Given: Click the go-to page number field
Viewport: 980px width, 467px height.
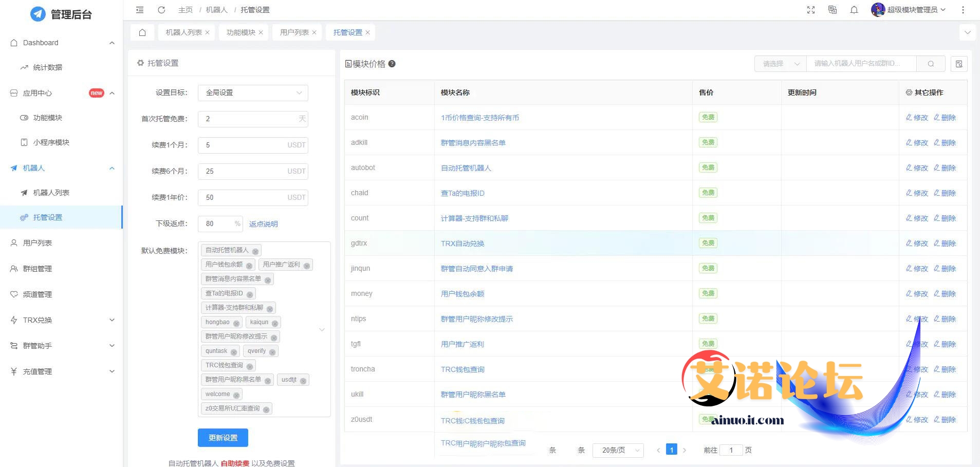Looking at the screenshot, I should [731, 451].
